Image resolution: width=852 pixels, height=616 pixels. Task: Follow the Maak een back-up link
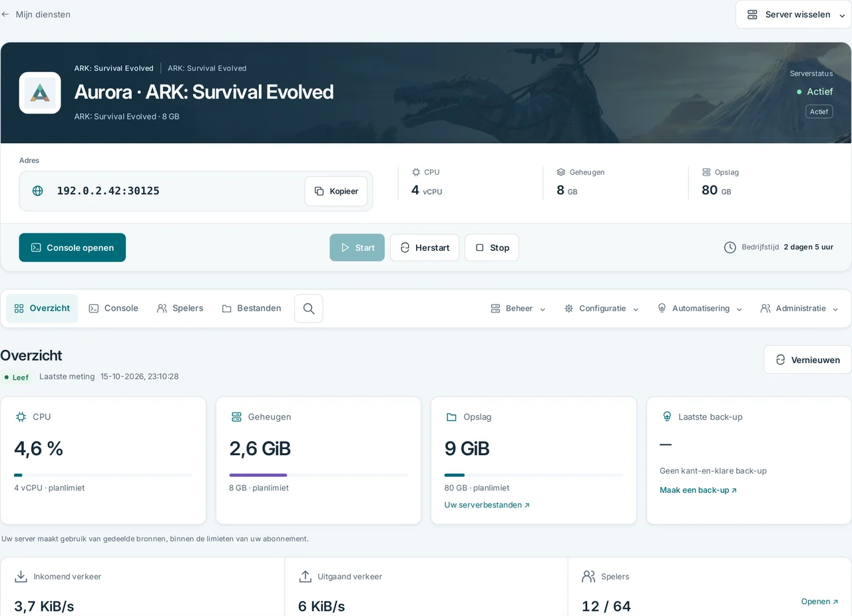click(698, 490)
